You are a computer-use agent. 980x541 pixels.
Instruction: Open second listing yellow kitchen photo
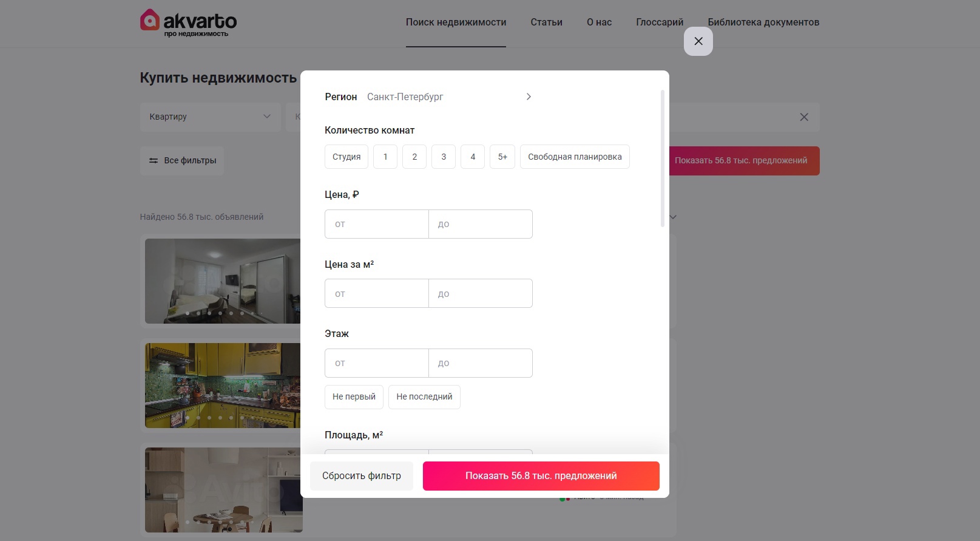(223, 386)
